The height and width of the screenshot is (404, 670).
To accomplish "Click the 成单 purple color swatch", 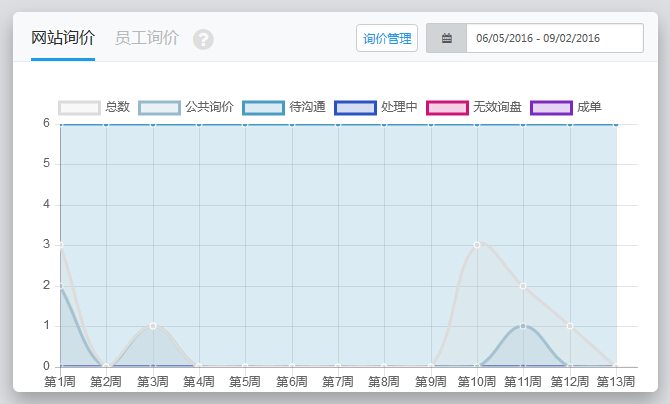I will 551,107.
